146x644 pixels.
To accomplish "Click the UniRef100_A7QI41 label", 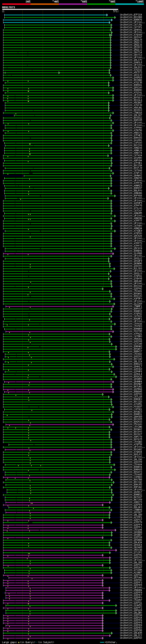I will 131,93.
